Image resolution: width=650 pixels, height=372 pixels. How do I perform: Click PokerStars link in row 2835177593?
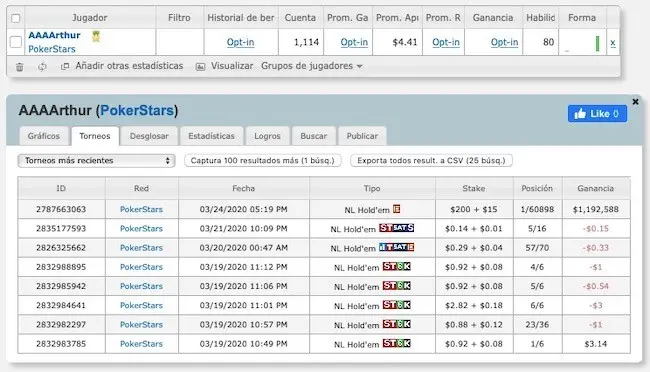coord(141,229)
